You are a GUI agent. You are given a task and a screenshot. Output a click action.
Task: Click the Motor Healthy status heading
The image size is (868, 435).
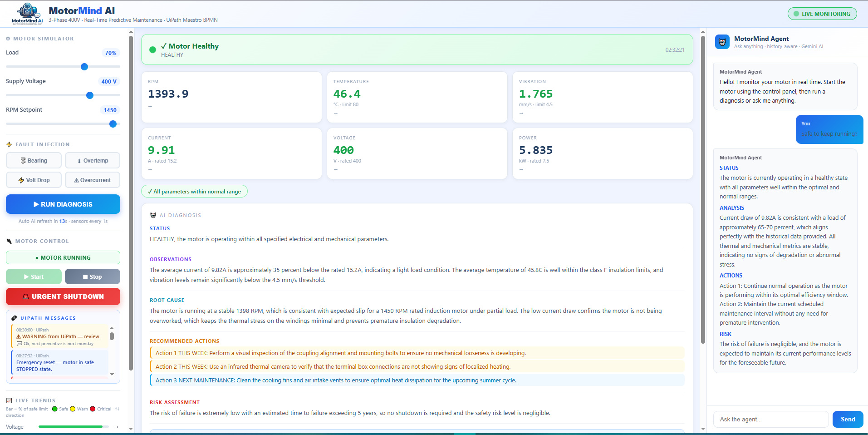point(190,46)
